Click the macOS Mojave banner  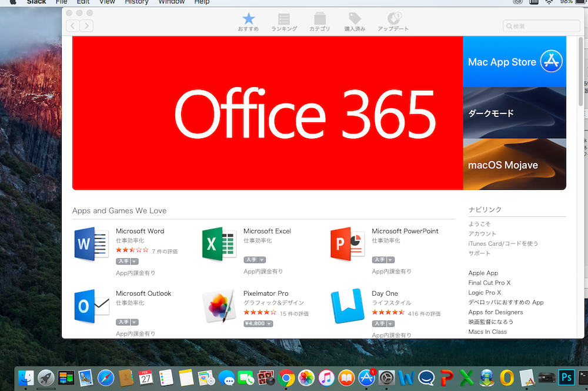(x=514, y=164)
